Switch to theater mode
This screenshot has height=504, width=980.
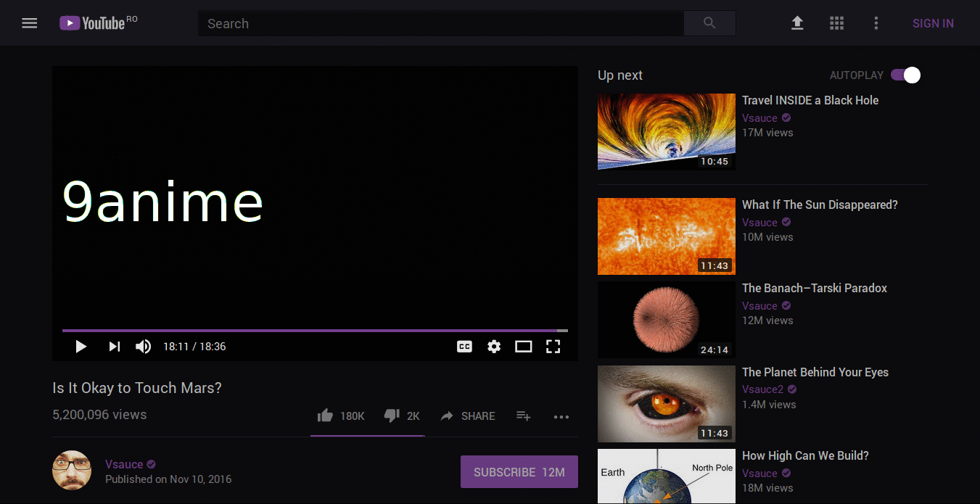click(524, 347)
